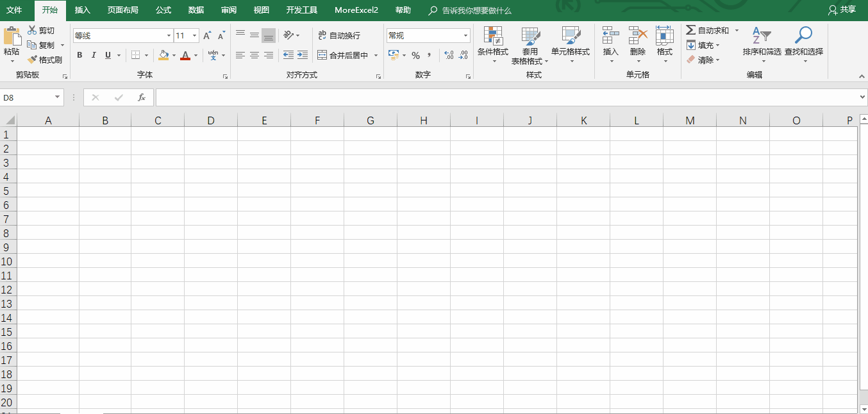This screenshot has width=868, height=414.
Task: Click increase decimal icon
Action: 449,55
